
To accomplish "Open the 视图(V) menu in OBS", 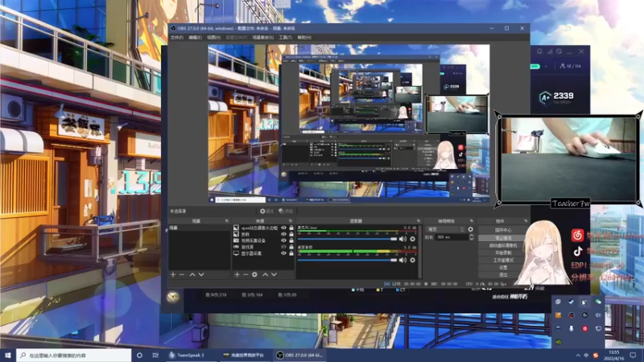I will point(213,37).
